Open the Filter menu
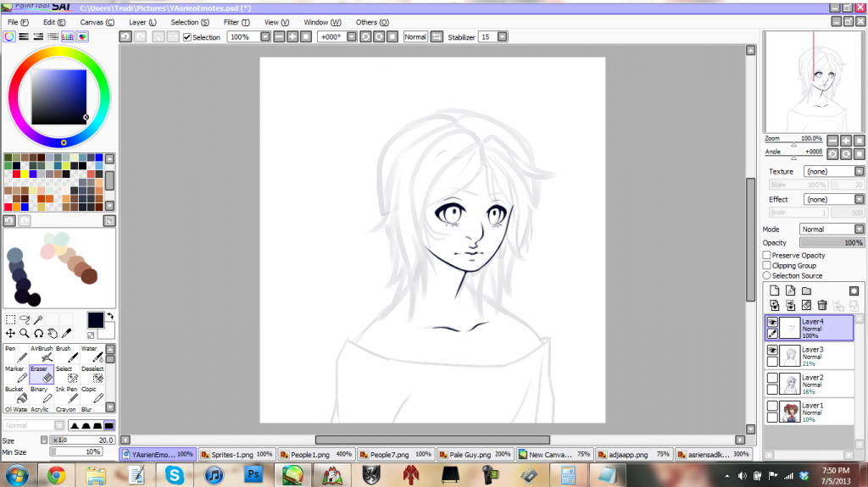This screenshot has height=487, width=868. click(236, 22)
